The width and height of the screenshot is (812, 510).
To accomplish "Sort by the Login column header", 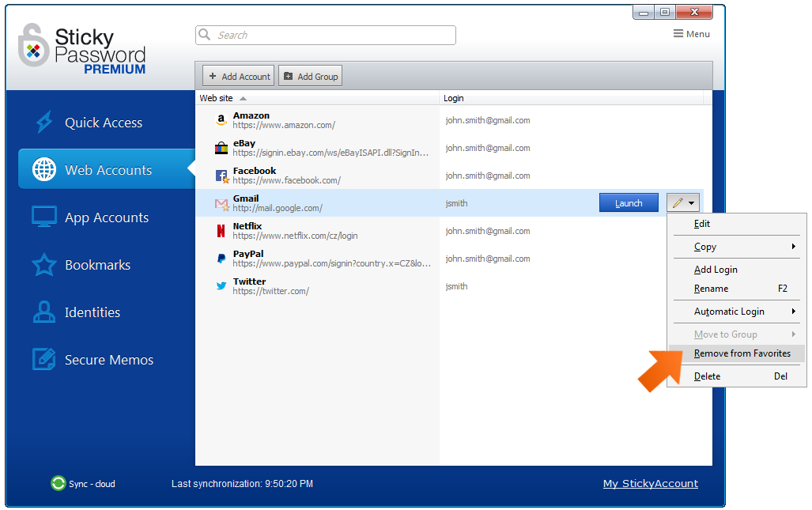I will pos(571,98).
